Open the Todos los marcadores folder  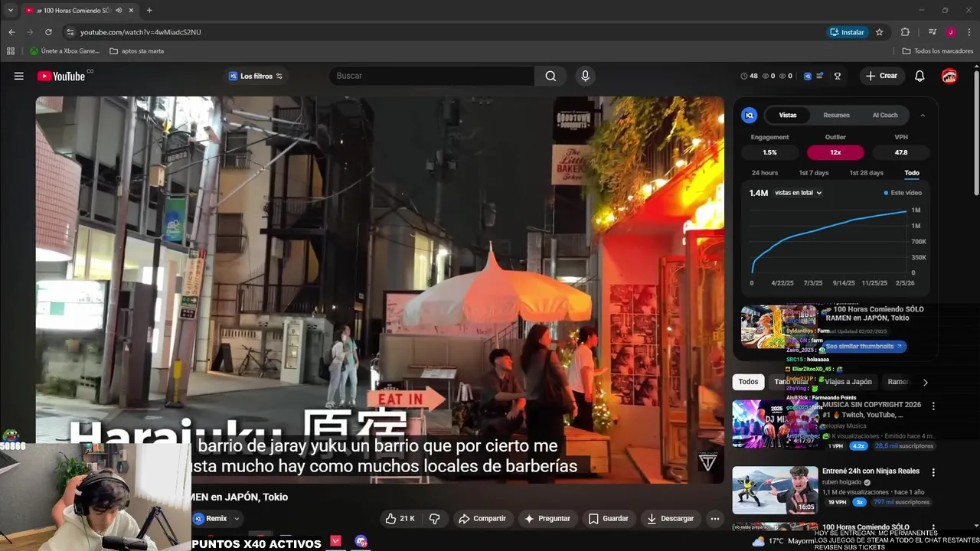938,51
